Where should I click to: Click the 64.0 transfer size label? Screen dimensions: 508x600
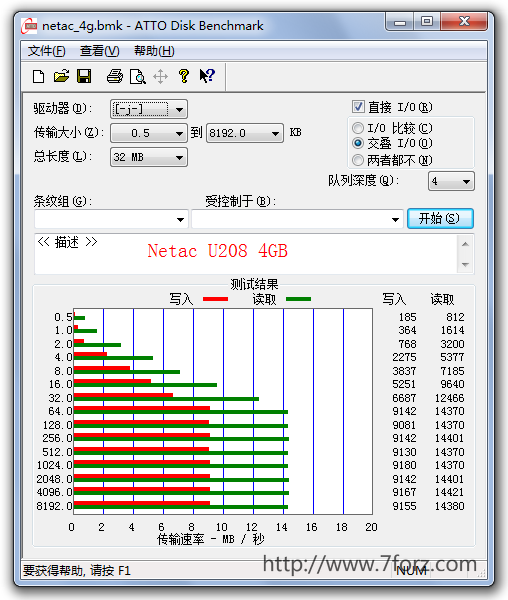pos(60,411)
